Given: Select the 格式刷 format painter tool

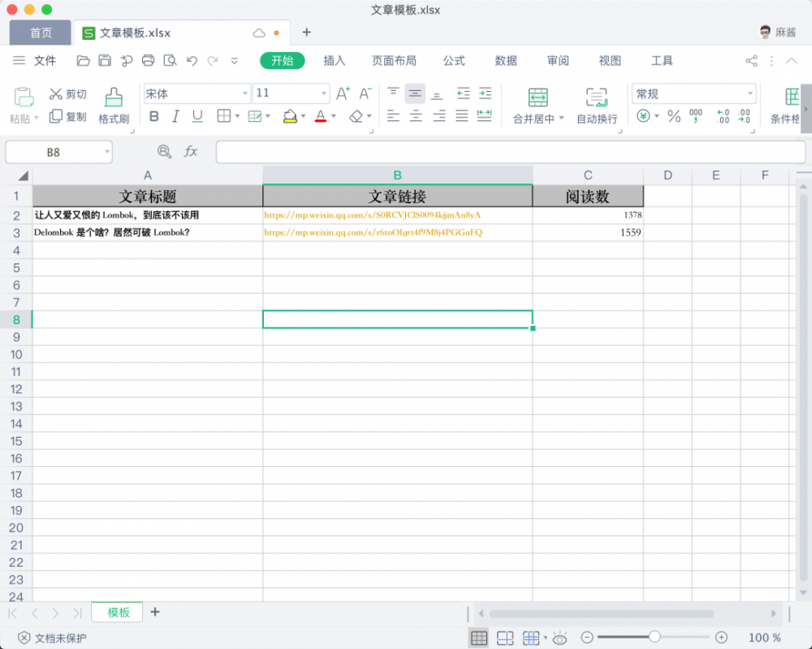Looking at the screenshot, I should coord(113,105).
